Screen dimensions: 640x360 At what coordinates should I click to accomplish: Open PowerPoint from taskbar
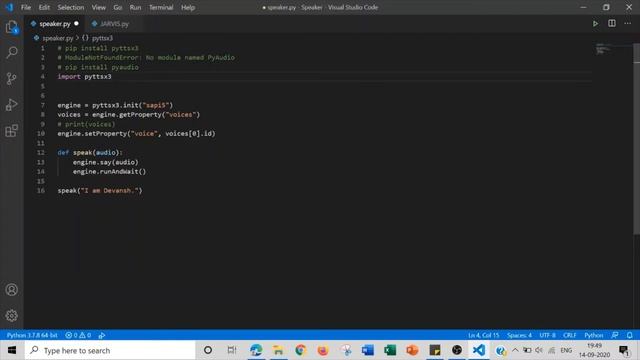[x=412, y=350]
